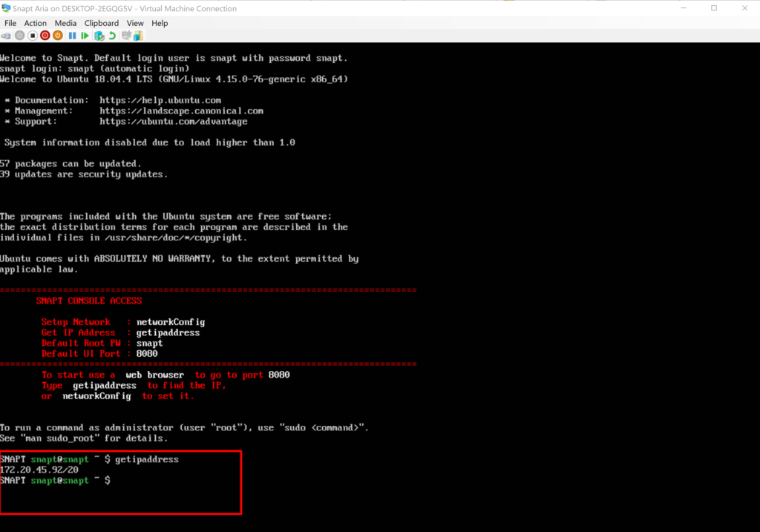Send Ctrl+Alt+Delete using the toolbar icon
760x532 pixels.
coord(6,36)
